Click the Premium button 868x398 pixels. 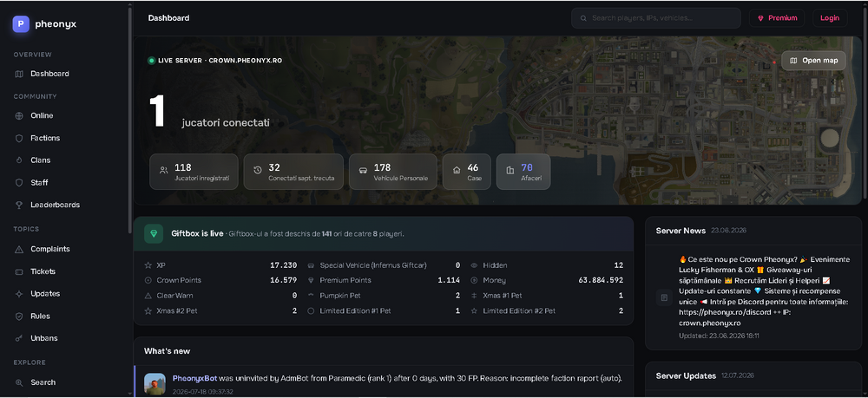[777, 18]
